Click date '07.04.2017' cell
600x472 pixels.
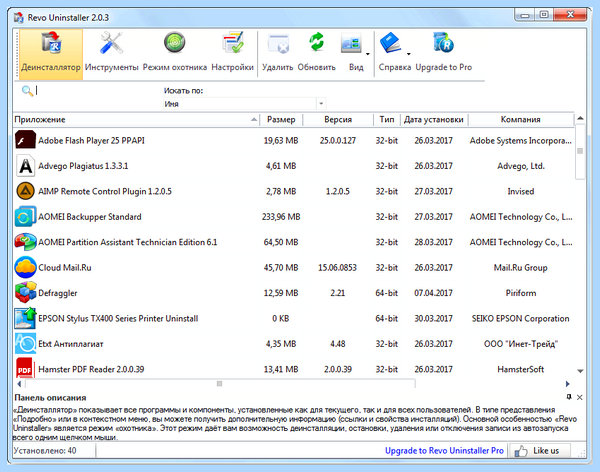coord(433,293)
